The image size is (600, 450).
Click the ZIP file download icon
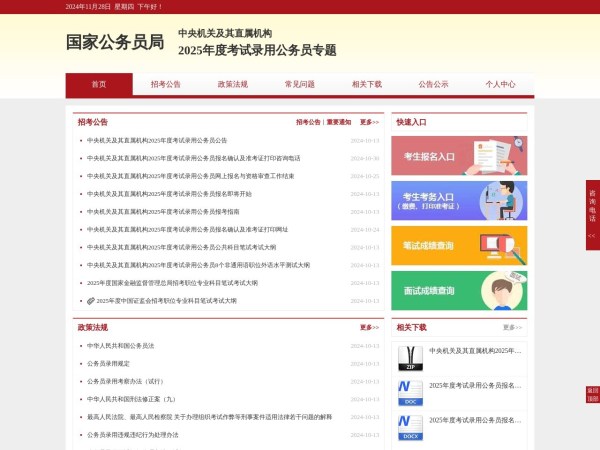pyautogui.click(x=410, y=355)
